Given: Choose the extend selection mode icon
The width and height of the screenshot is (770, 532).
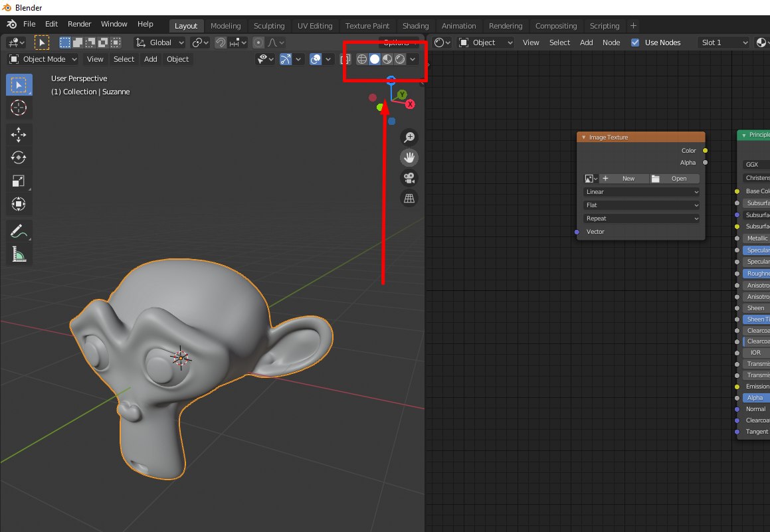Looking at the screenshot, I should (x=78, y=43).
